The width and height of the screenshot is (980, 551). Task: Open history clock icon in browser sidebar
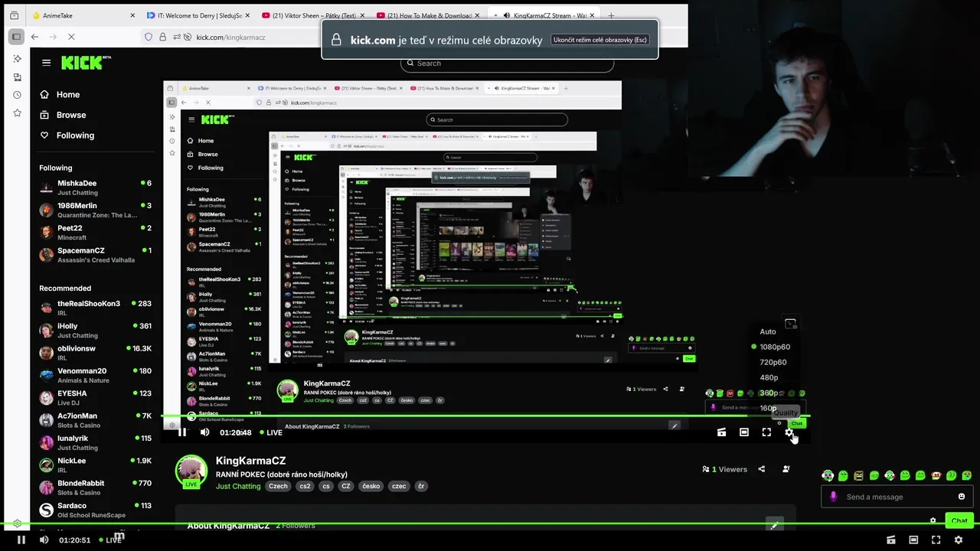point(17,95)
